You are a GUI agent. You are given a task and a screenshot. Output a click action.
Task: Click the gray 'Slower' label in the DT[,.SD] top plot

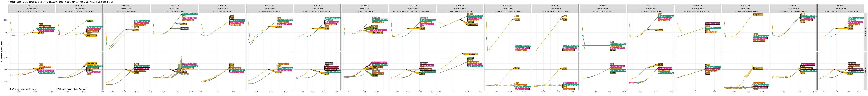point(185,29)
